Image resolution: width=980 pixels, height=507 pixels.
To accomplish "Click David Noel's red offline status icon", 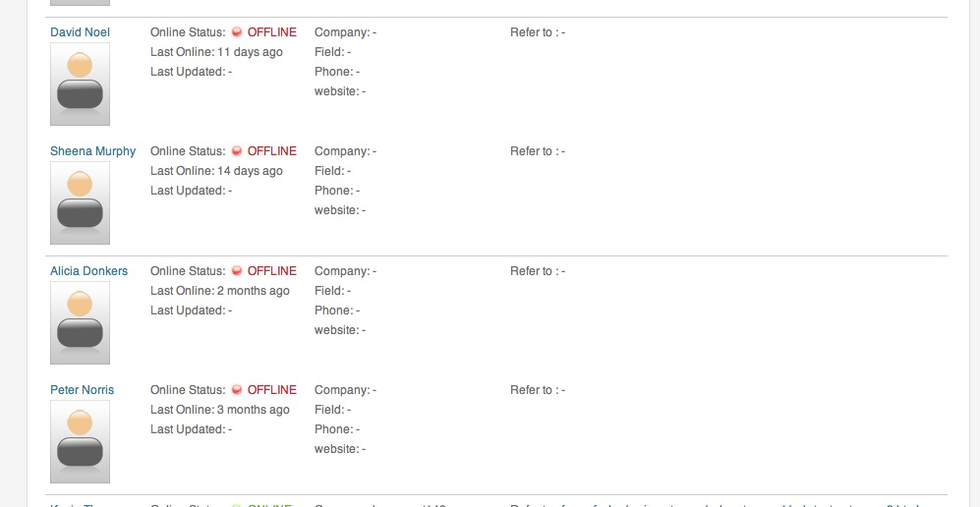I will [236, 32].
